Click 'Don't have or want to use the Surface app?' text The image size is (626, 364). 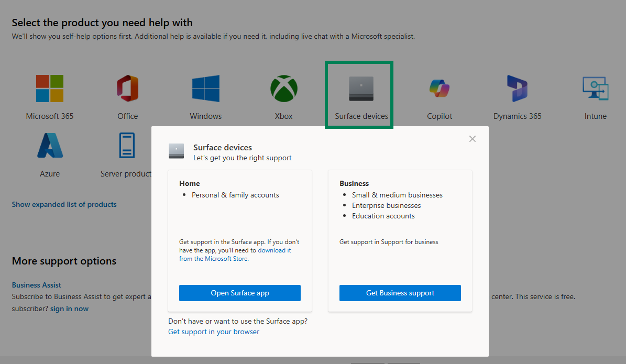coord(238,321)
